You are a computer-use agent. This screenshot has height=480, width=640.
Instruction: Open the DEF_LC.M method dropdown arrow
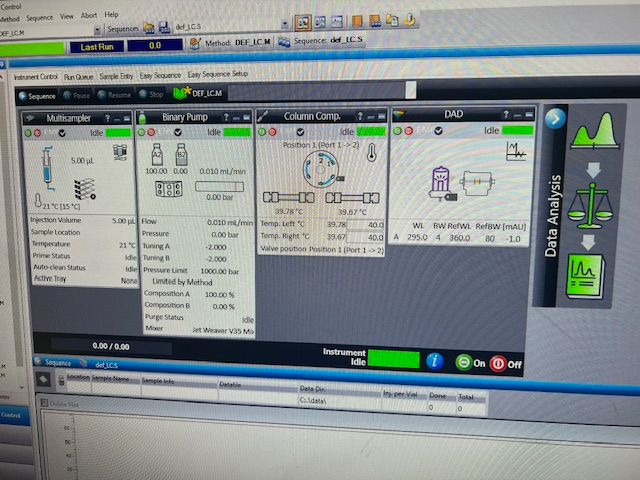tap(97, 30)
